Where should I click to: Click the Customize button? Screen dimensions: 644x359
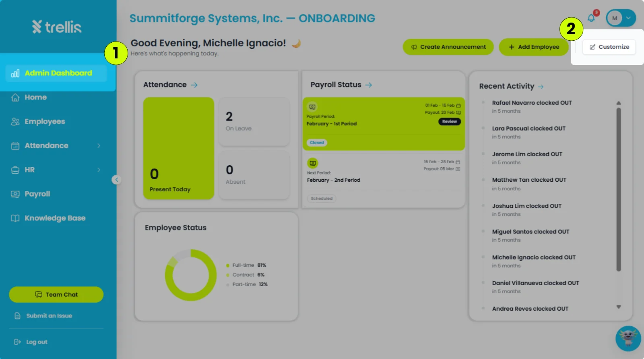click(x=609, y=47)
